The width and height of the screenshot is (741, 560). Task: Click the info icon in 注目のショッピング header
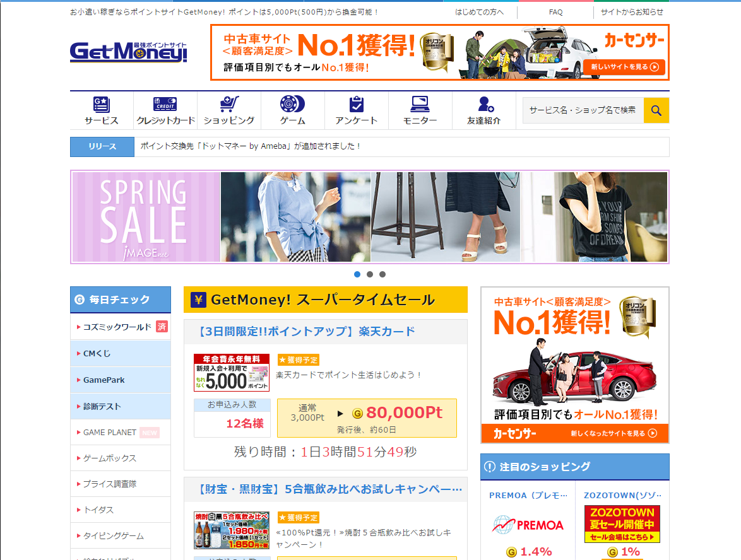tap(490, 467)
